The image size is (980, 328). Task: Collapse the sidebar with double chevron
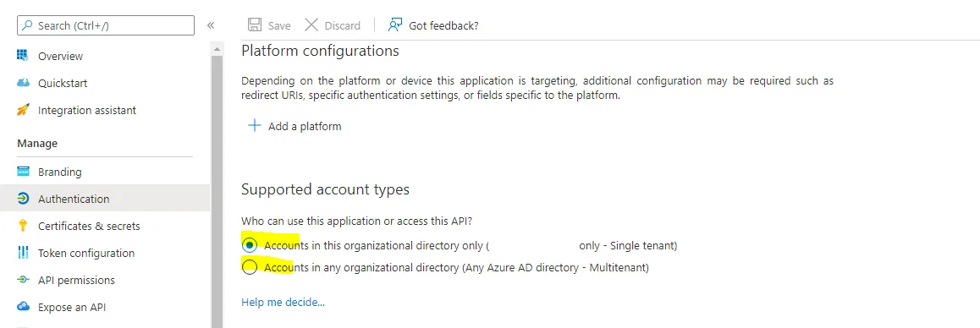click(211, 25)
